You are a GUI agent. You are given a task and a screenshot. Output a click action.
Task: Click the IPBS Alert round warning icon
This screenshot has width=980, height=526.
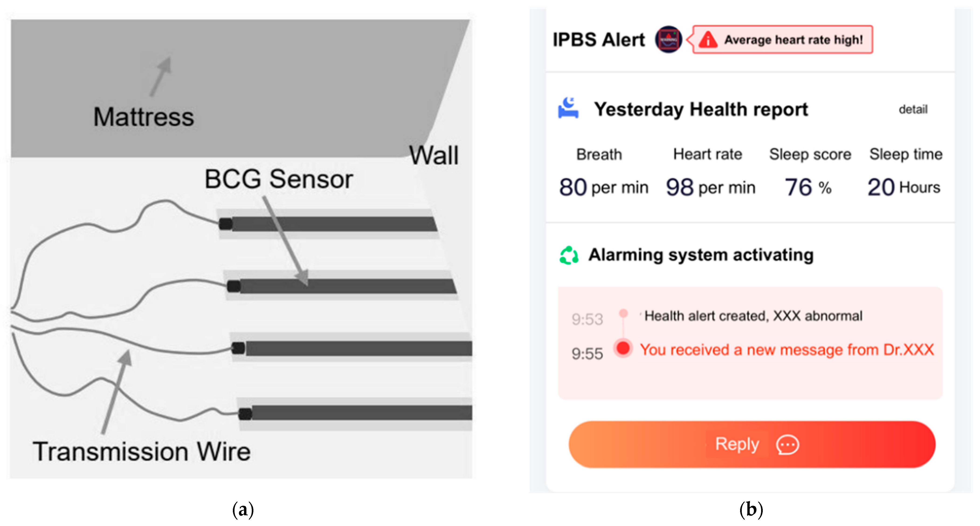pos(668,40)
